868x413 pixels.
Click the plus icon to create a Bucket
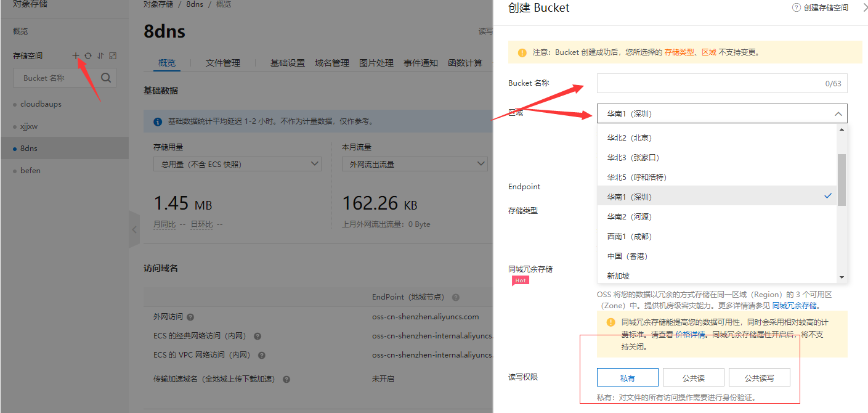[76, 55]
